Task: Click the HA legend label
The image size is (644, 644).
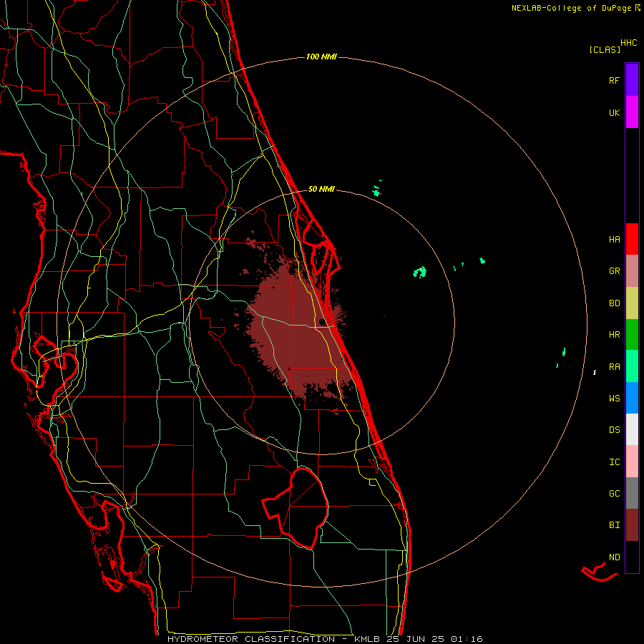Action: 614,240
